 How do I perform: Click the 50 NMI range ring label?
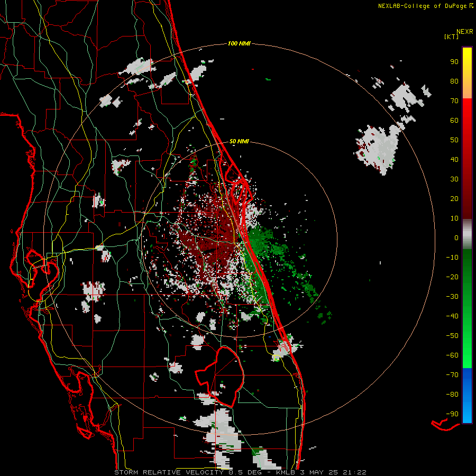[x=239, y=141]
